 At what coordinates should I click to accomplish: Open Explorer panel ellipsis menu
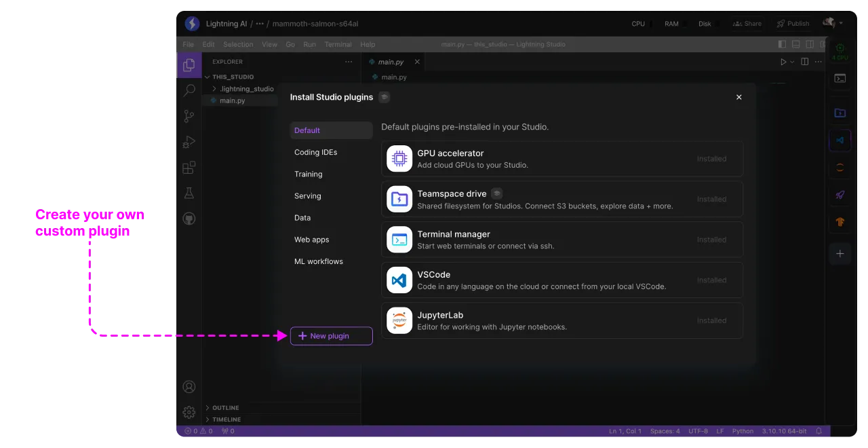(x=349, y=62)
